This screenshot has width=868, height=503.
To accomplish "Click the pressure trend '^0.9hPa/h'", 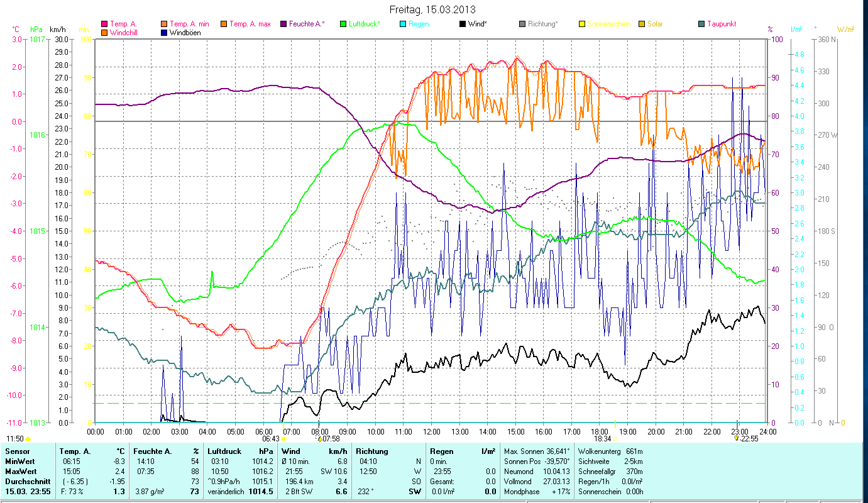I will pos(224,481).
